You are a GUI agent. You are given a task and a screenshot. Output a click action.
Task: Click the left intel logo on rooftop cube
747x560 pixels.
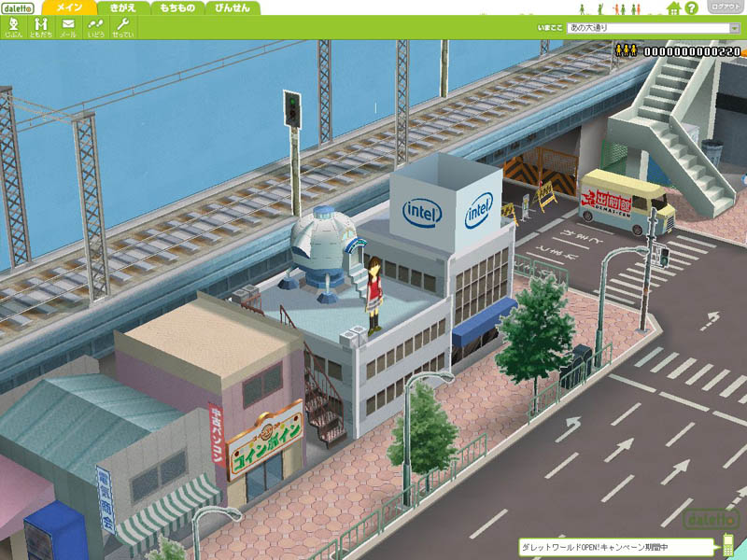pyautogui.click(x=422, y=213)
